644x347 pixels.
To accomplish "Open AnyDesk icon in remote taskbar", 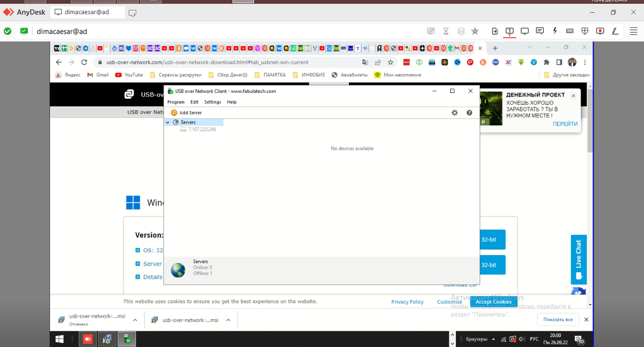I will tap(87, 339).
